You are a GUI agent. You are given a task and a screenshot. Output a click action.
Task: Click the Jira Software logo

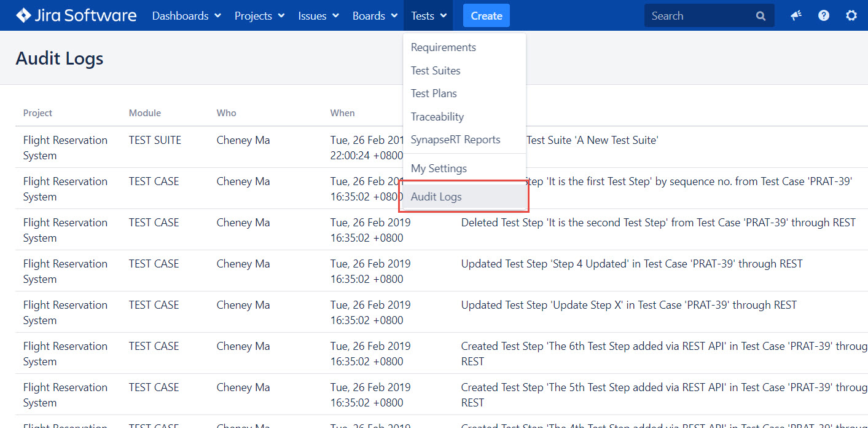click(x=76, y=15)
